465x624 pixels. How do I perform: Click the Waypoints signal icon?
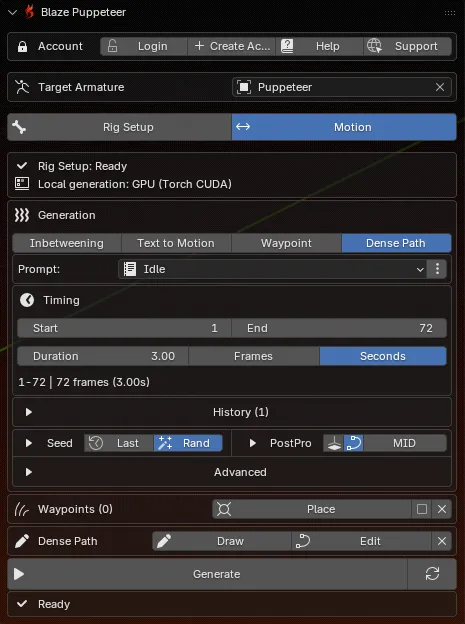[22, 509]
